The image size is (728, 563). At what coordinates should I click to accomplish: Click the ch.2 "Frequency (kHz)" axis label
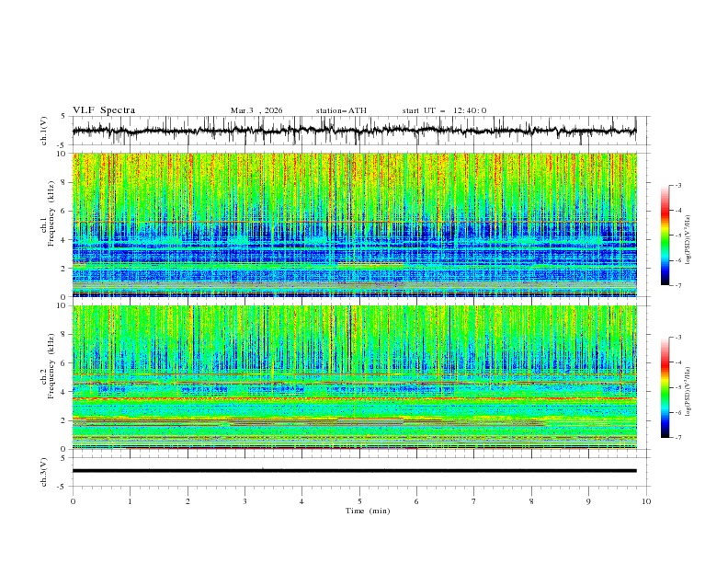point(51,365)
